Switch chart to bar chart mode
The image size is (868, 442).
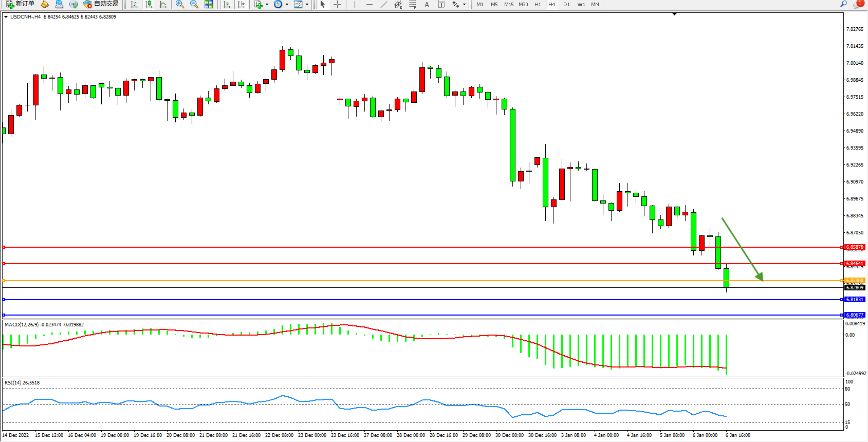[x=134, y=4]
